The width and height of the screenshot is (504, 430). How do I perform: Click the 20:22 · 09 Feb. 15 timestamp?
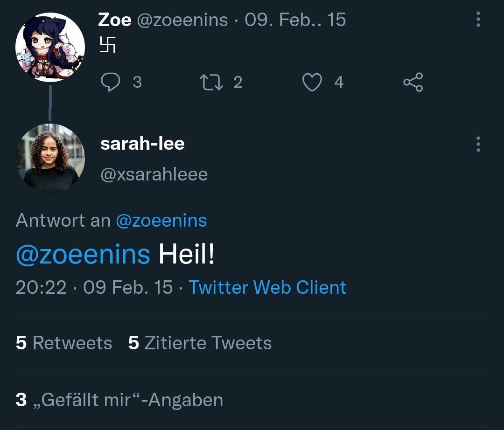click(x=94, y=287)
